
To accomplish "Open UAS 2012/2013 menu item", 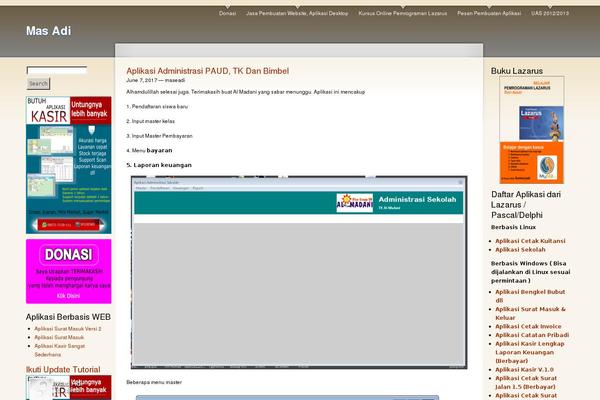I will 550,13.
